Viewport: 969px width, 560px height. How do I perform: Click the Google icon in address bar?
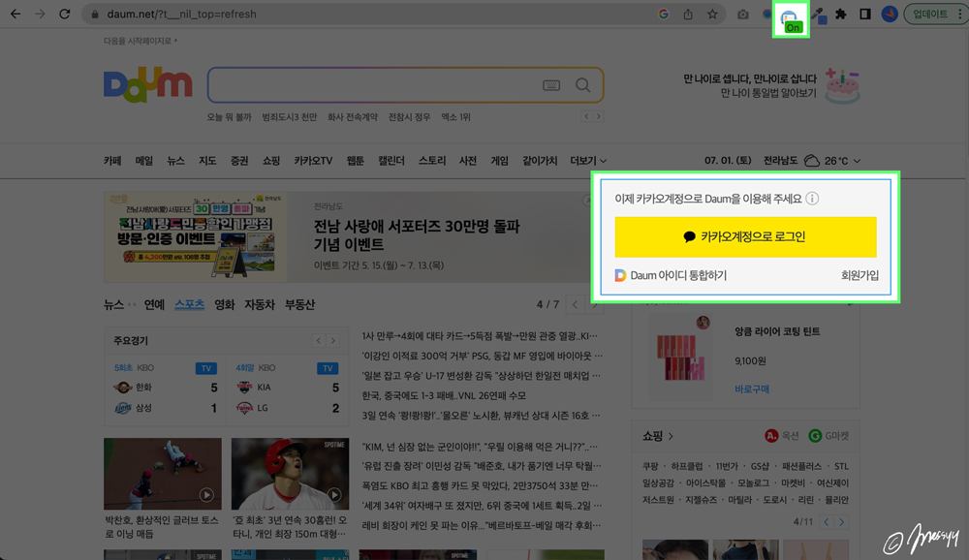coord(663,14)
